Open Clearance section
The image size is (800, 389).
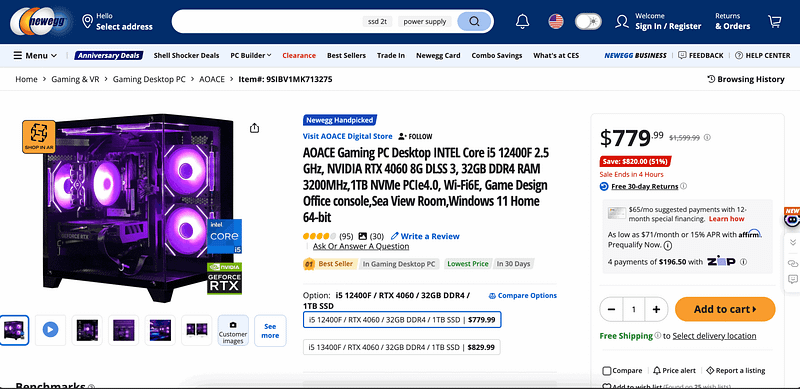299,56
